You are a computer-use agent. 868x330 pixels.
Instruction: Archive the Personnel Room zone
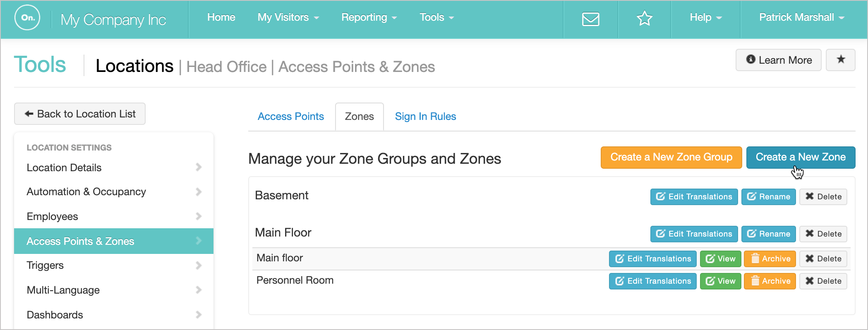point(770,281)
